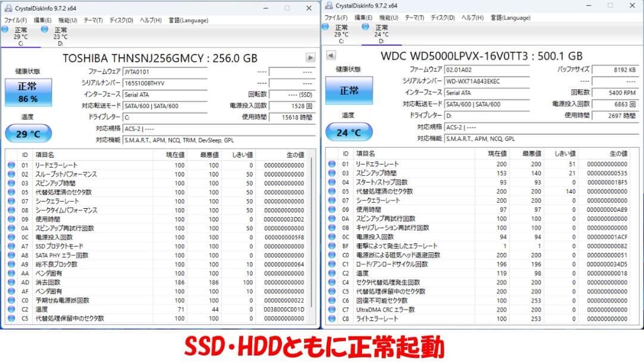Click firmware field JYTA0101
Viewport: 644px width, 362px height.
point(165,72)
